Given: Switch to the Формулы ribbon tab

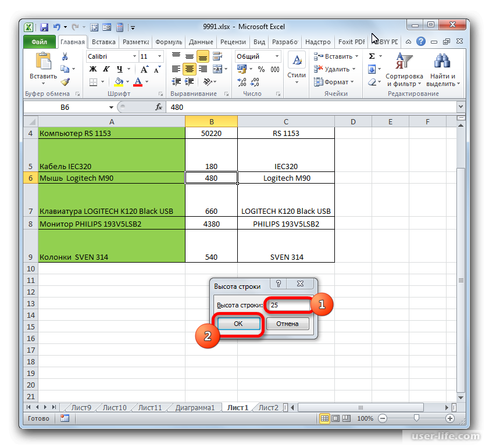Looking at the screenshot, I should pos(169,42).
